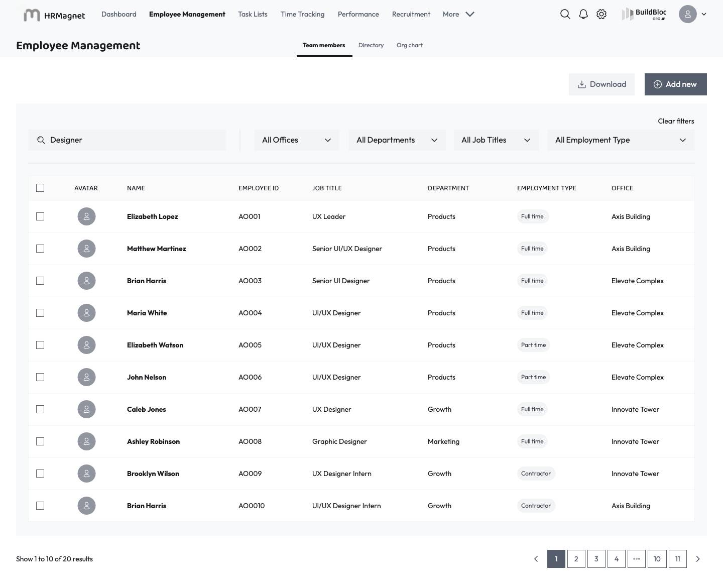Select Caleb Jones row checkbox
723x588 pixels.
click(40, 409)
